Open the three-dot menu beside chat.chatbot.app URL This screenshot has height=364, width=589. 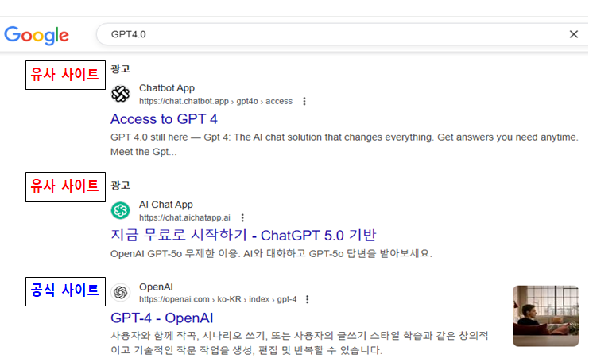(x=304, y=101)
